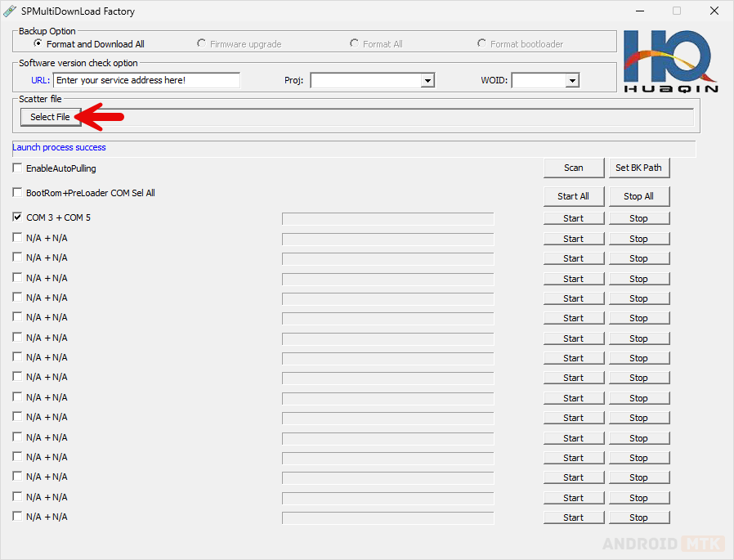Open the WOID dropdown
Image resolution: width=734 pixels, height=560 pixels.
572,80
